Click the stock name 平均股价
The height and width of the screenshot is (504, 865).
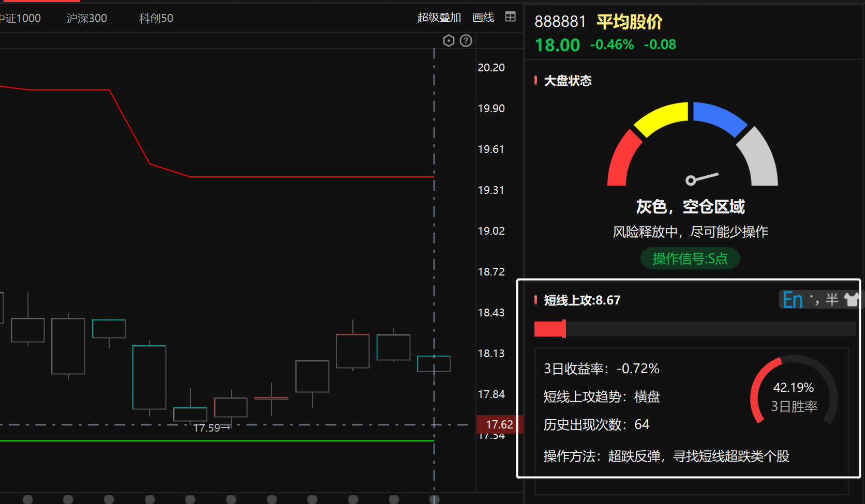point(630,22)
